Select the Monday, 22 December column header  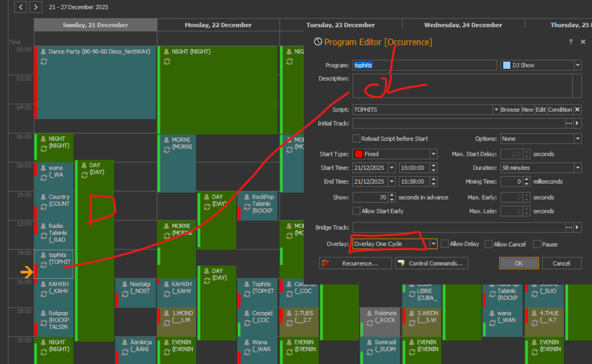click(x=218, y=25)
